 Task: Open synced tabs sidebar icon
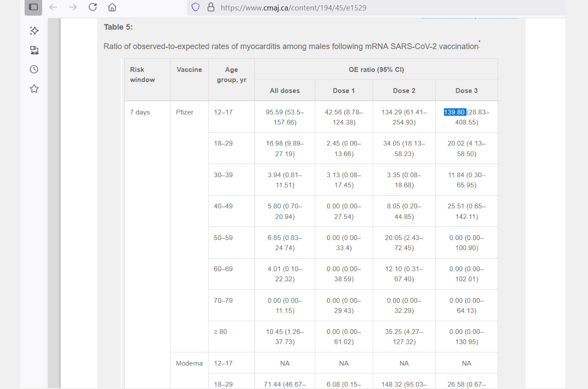point(34,50)
